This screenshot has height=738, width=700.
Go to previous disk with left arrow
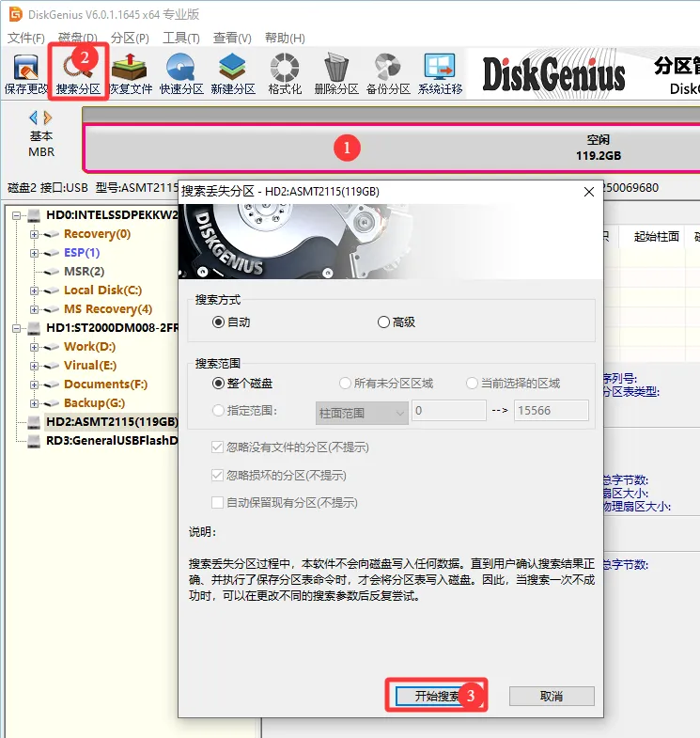(x=34, y=118)
